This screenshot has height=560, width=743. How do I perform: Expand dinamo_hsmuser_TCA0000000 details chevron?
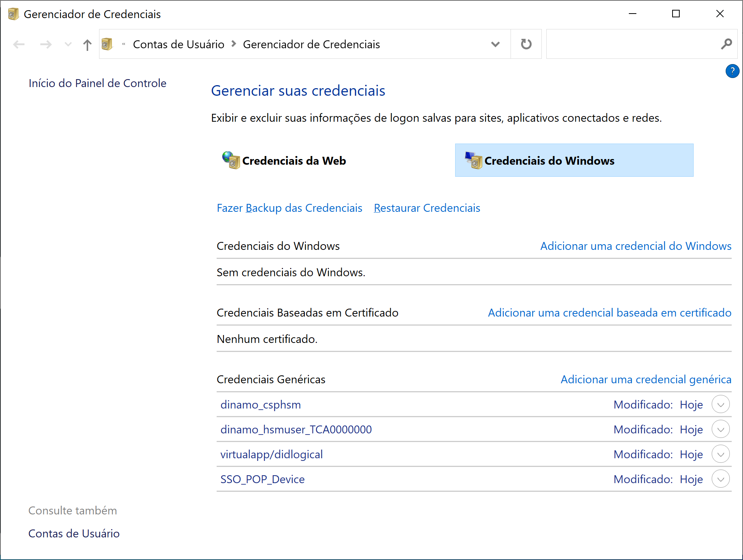720,429
